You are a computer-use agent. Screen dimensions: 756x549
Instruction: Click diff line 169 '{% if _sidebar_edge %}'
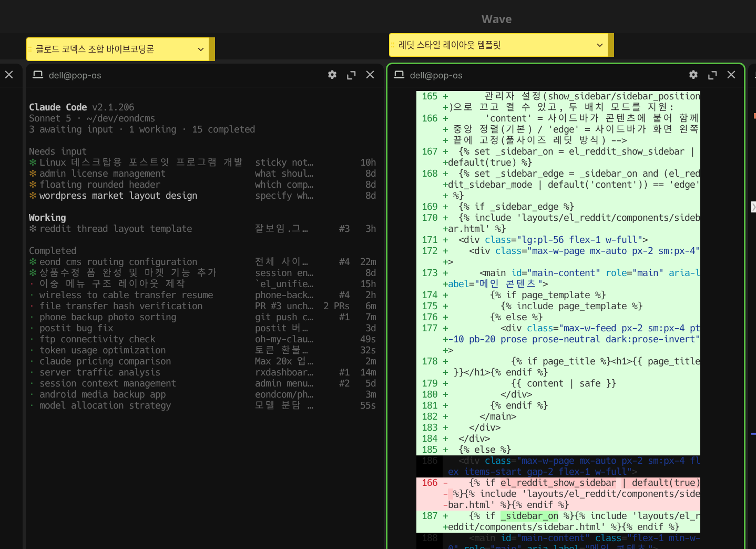[x=558, y=207]
